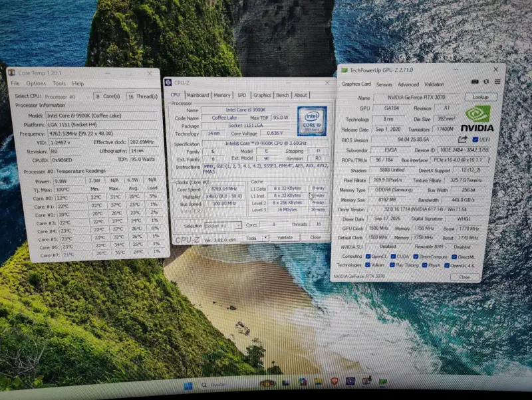
Task: Switch to the Advanced tab in GPU-Z
Action: tap(408, 84)
